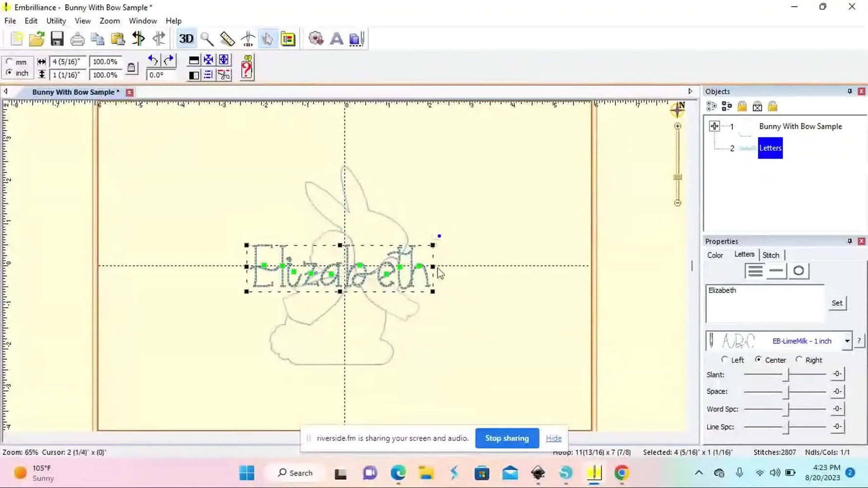This screenshot has height=488, width=868.
Task: Select the ruler measure tool
Action: pyautogui.click(x=227, y=39)
